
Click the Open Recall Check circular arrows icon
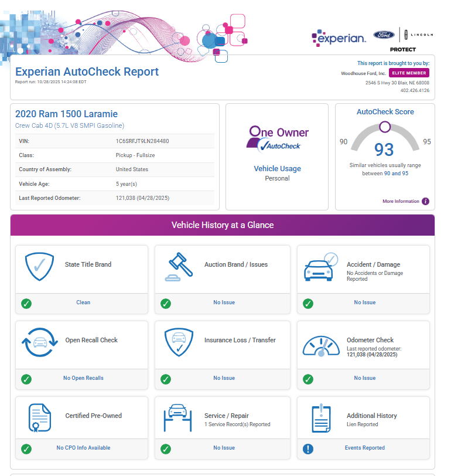click(39, 342)
